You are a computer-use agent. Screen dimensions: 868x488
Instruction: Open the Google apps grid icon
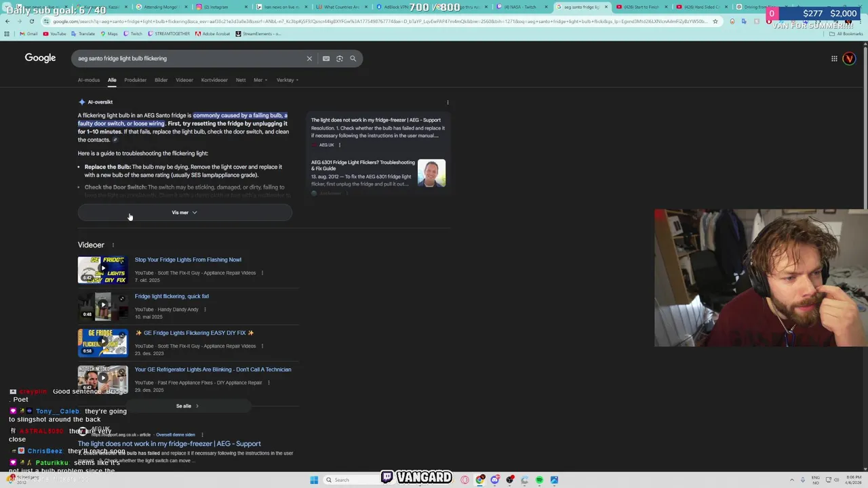(x=834, y=58)
